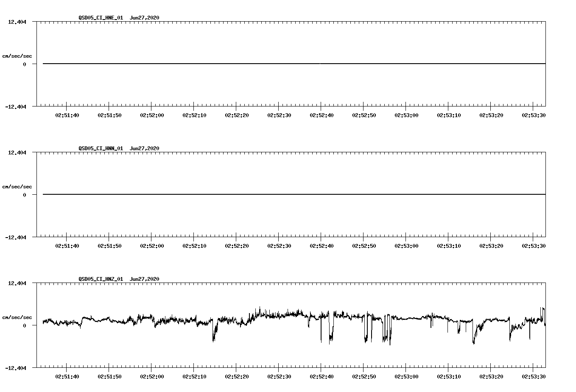The height and width of the screenshot is (392, 576).
Task: Click the 02:51:40 time label under the HNZ plot
Action: coord(67,377)
